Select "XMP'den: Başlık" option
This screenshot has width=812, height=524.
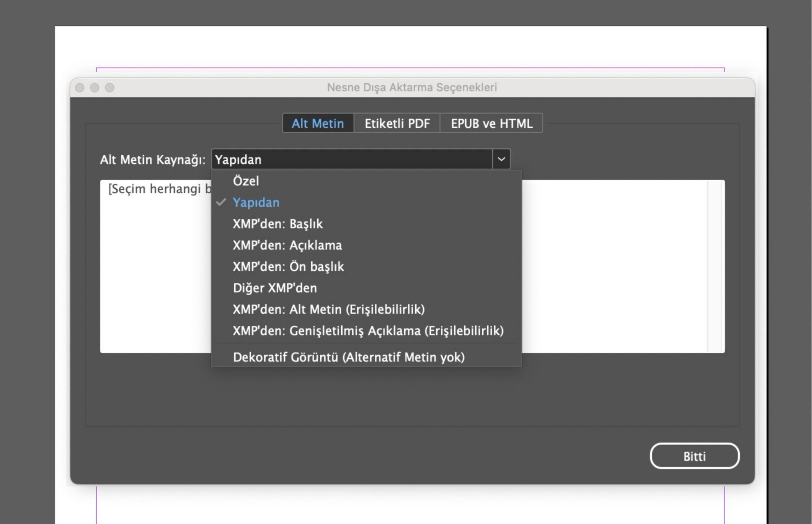click(278, 224)
